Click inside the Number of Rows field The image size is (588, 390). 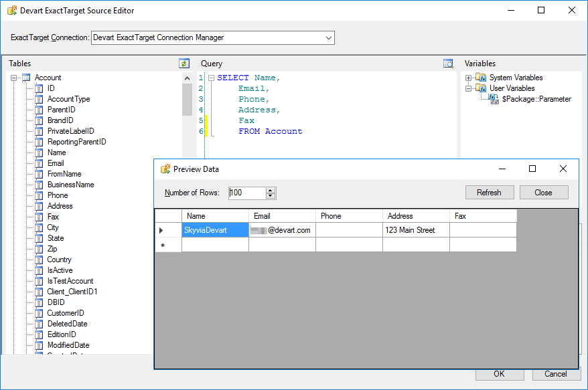248,193
